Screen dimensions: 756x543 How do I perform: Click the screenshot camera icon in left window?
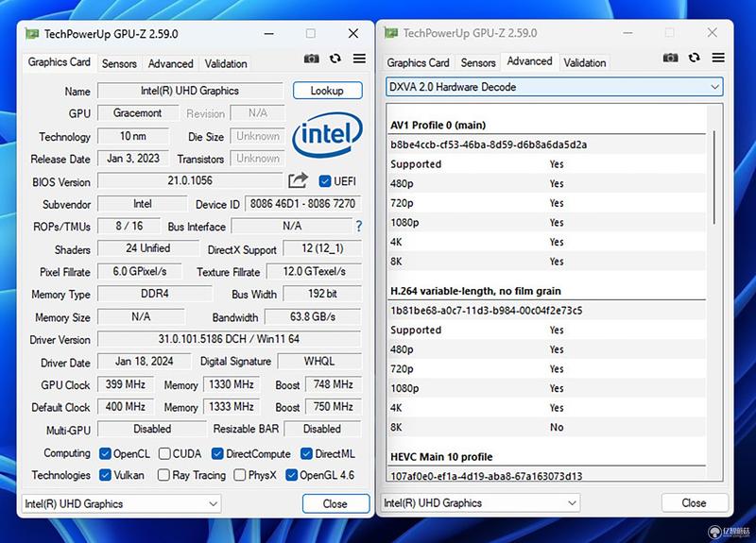pyautogui.click(x=312, y=59)
